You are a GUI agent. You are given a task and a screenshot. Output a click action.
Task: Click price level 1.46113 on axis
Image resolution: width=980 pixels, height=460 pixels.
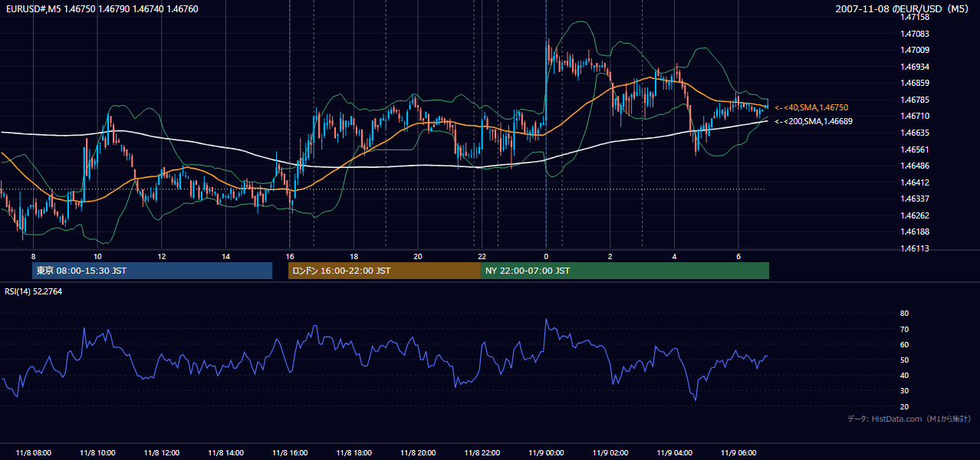(915, 248)
